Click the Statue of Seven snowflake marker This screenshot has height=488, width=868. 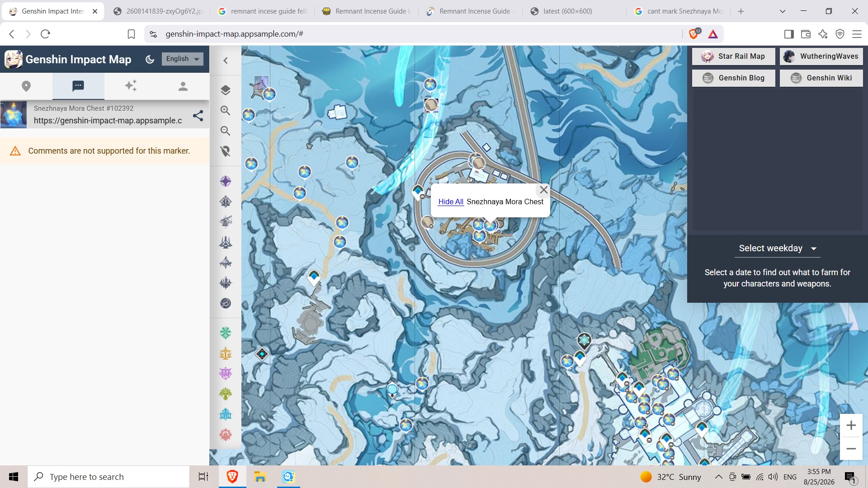pyautogui.click(x=585, y=340)
